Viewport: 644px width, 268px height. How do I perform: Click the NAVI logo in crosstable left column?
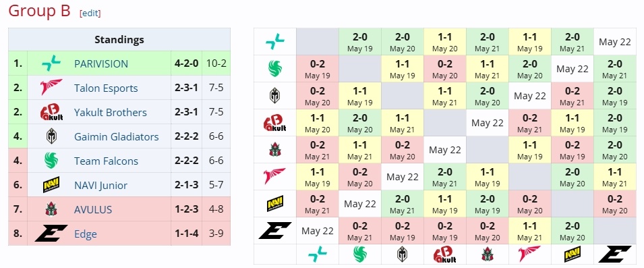274,203
